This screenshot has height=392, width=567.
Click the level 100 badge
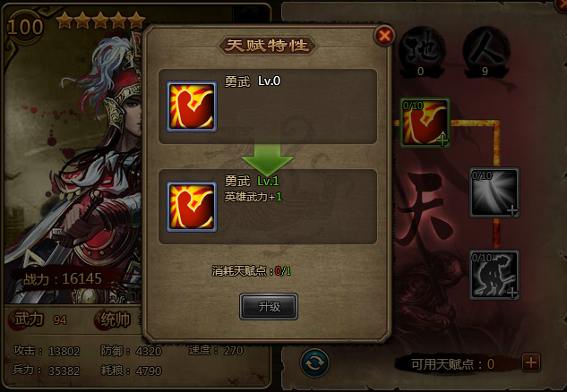click(x=24, y=27)
